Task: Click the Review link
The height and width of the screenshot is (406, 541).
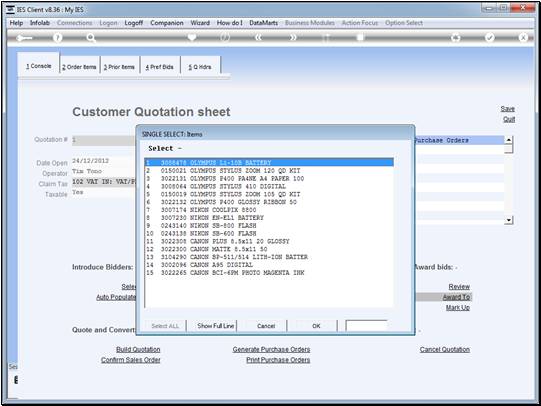Action: (x=459, y=287)
